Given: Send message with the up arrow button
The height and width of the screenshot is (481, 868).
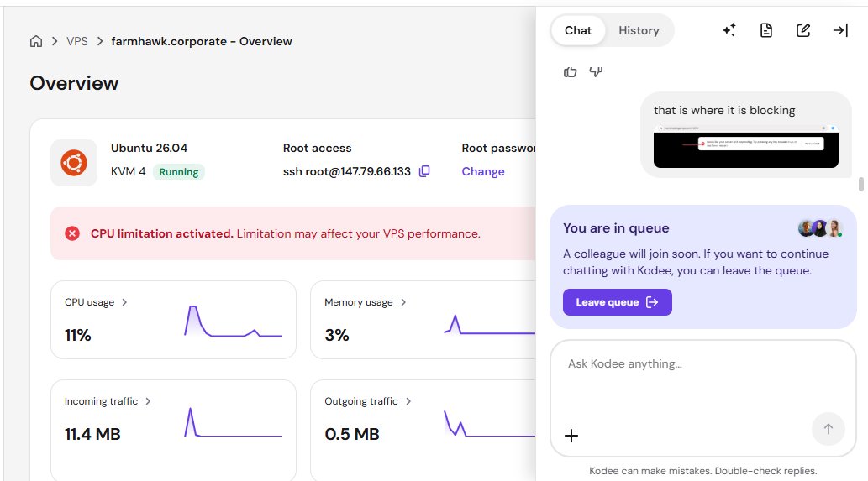Looking at the screenshot, I should tap(829, 428).
